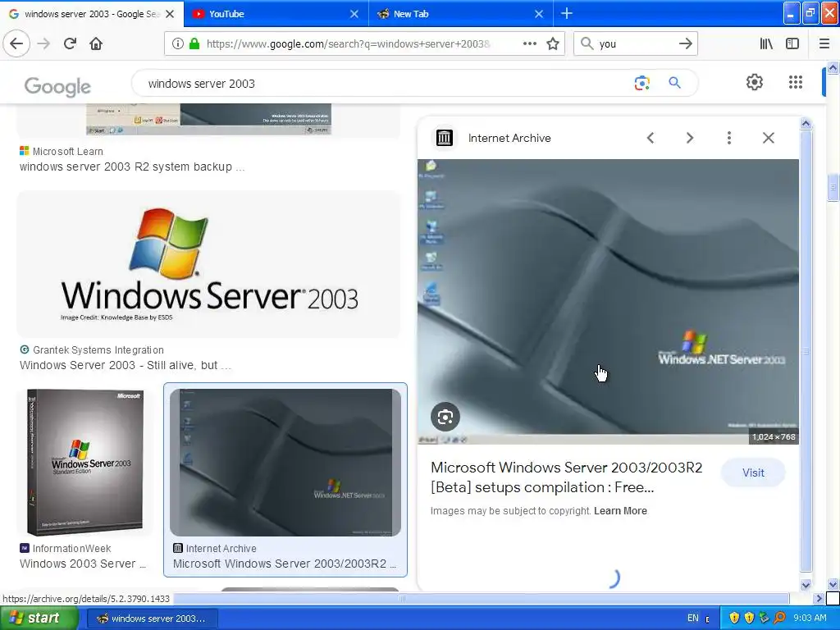Open preview panel more options menu
The width and height of the screenshot is (840, 630).
(x=728, y=138)
